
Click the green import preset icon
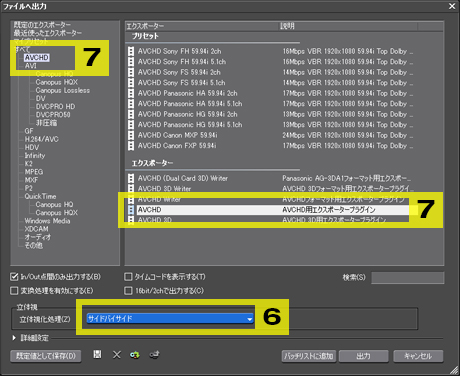(x=135, y=355)
